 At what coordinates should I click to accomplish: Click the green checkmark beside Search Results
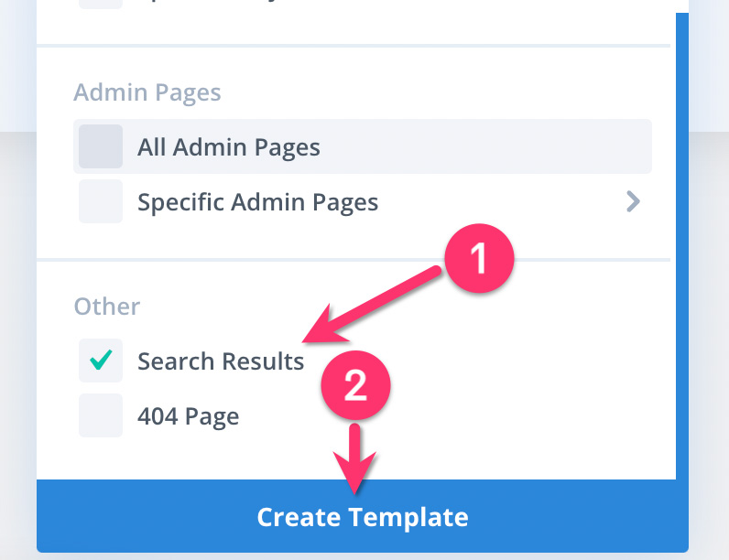point(101,360)
